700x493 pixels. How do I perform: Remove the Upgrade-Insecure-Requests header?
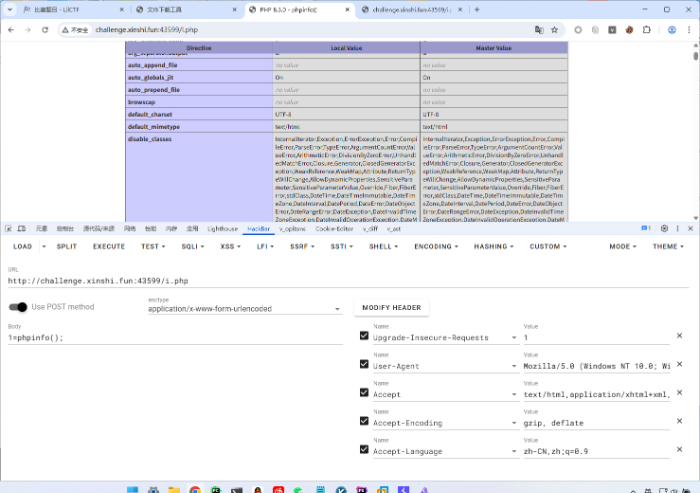tap(679, 336)
